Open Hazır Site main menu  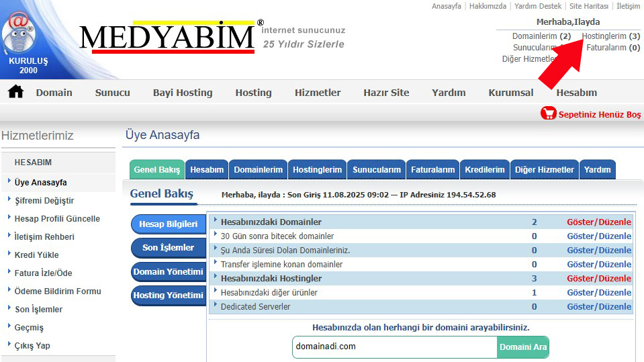click(x=386, y=93)
